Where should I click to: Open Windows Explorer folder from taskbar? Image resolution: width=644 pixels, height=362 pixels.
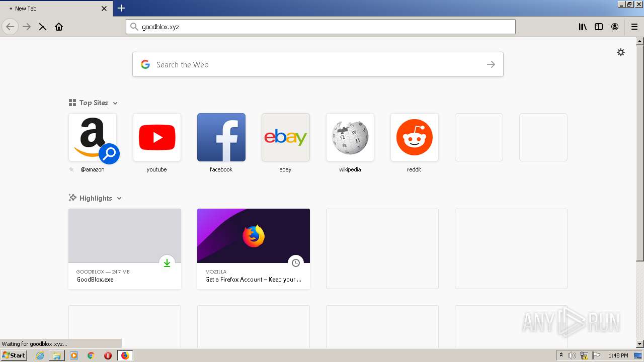[x=57, y=355]
